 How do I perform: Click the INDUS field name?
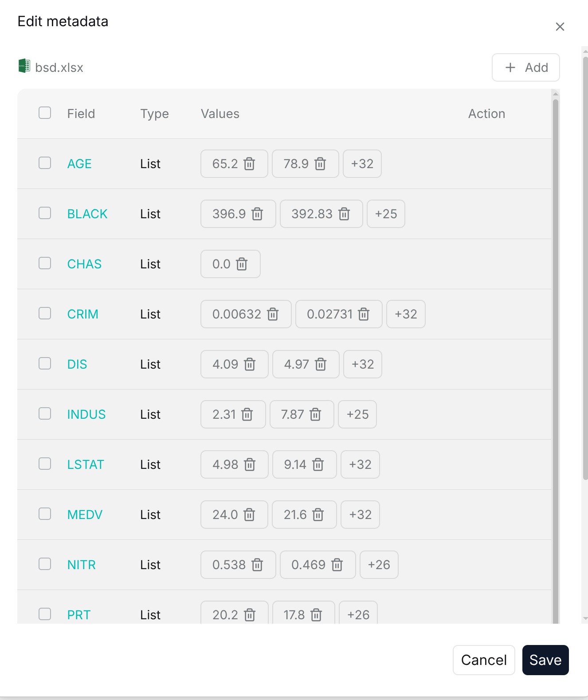coord(86,414)
